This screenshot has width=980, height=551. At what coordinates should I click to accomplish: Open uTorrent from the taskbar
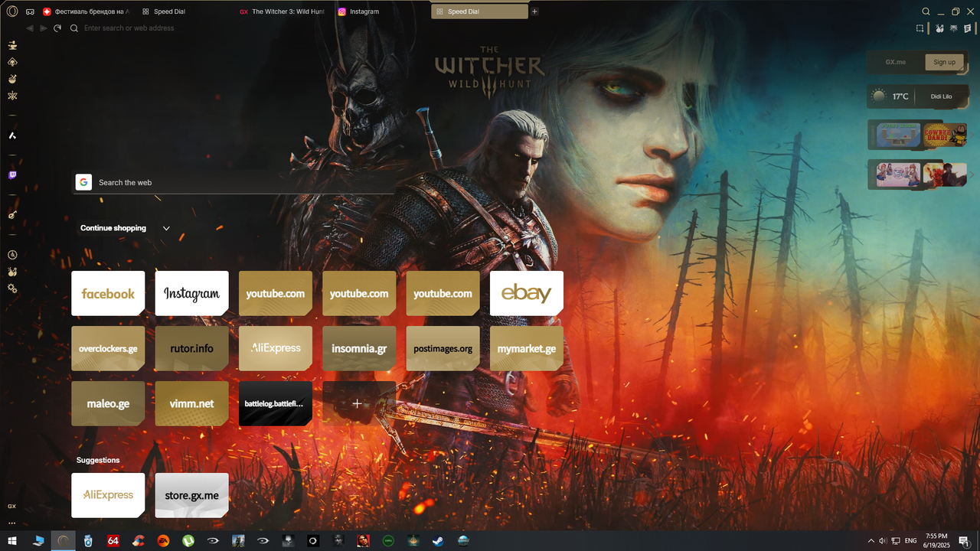point(188,541)
